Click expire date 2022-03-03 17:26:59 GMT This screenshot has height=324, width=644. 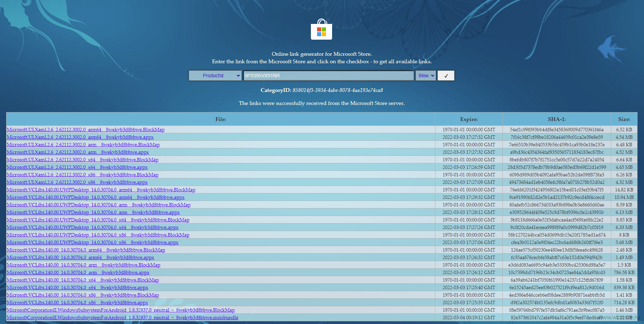pos(469,167)
